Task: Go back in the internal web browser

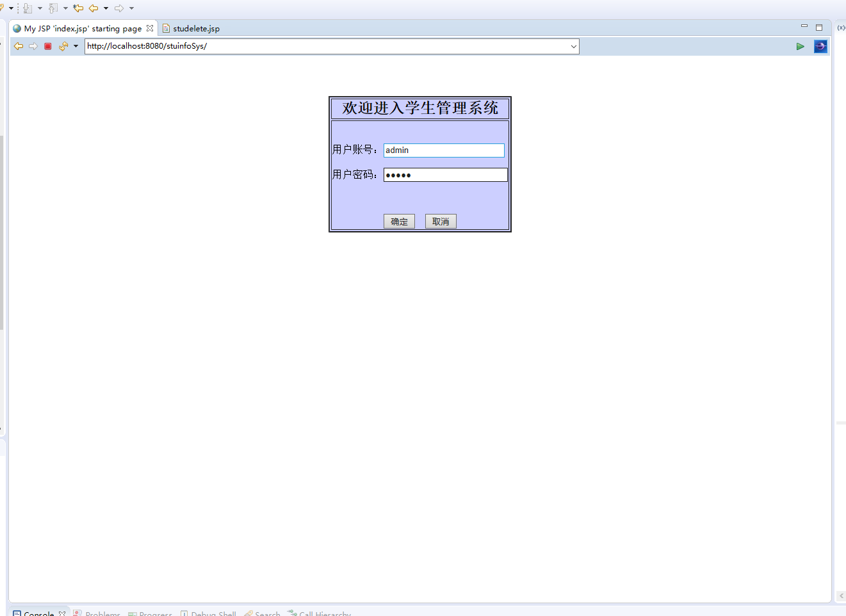Action: coord(19,46)
